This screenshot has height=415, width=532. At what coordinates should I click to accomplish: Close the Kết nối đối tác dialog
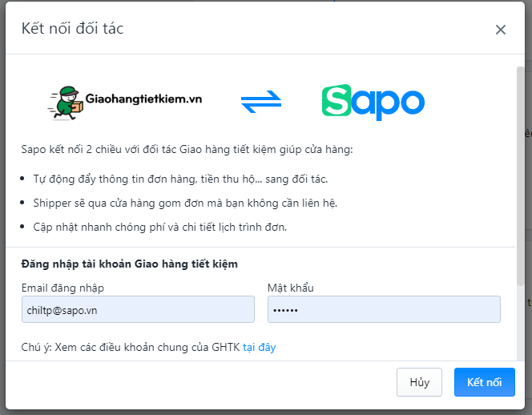501,30
